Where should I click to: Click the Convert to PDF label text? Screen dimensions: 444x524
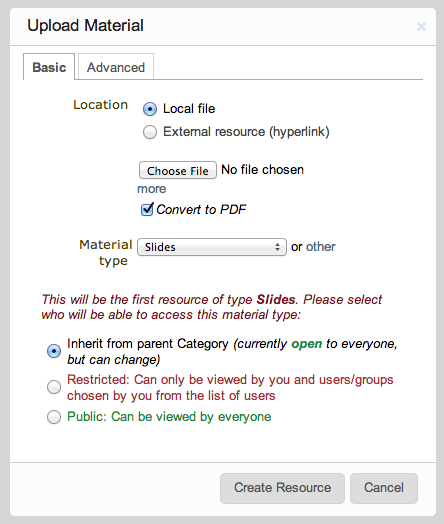(201, 210)
